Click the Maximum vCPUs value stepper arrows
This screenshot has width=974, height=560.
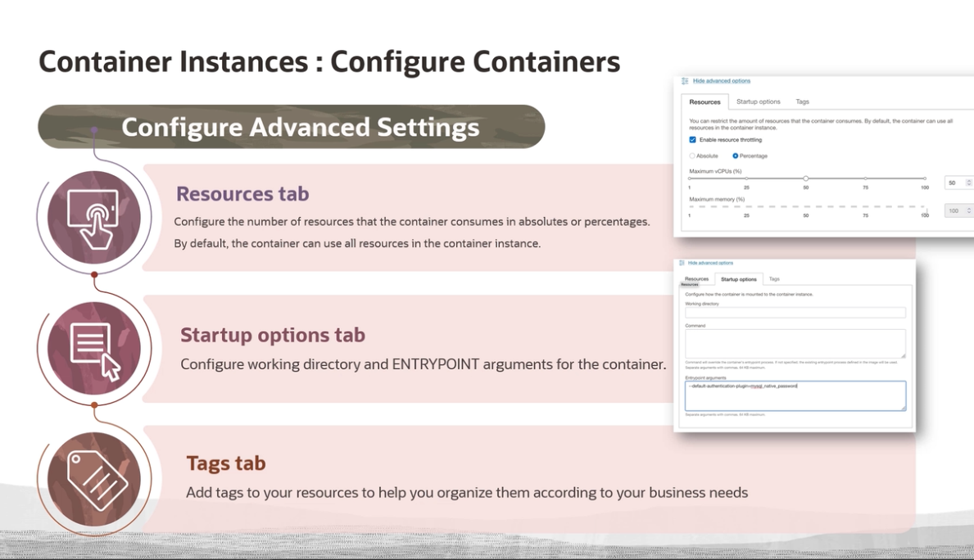coord(969,183)
